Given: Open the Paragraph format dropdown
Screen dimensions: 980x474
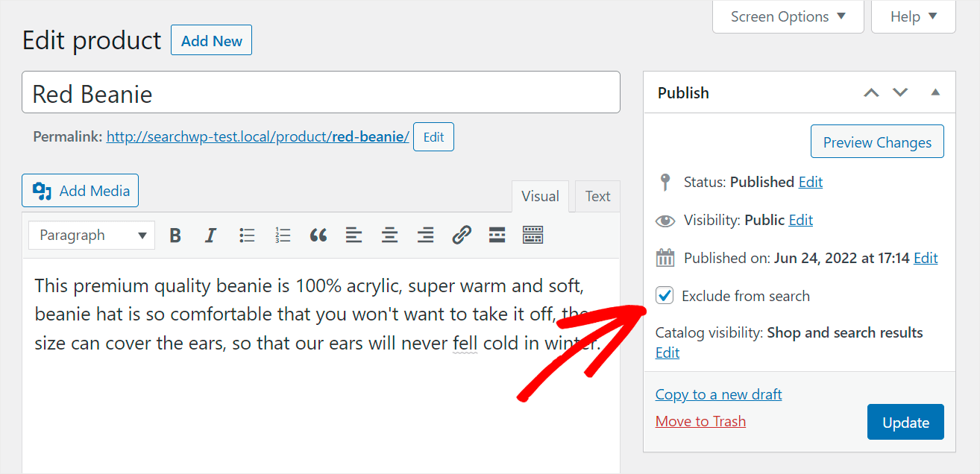Looking at the screenshot, I should pos(92,236).
